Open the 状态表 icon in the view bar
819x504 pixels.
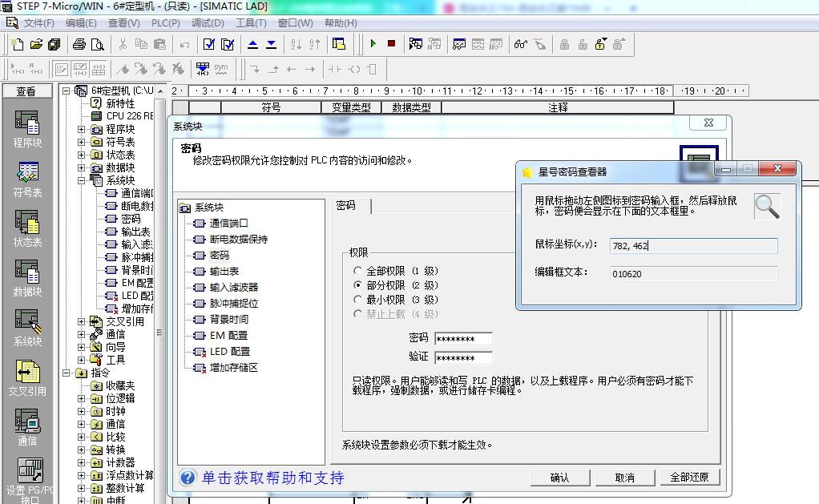(27, 228)
